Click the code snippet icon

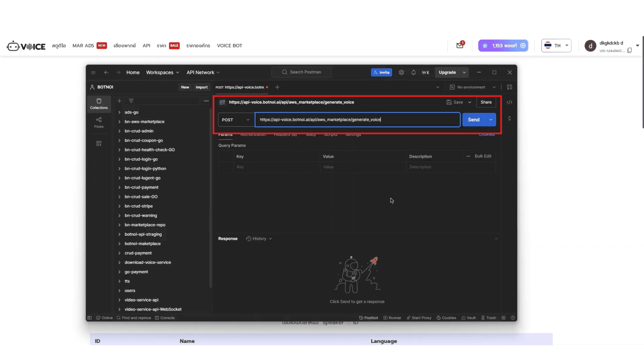pyautogui.click(x=509, y=102)
